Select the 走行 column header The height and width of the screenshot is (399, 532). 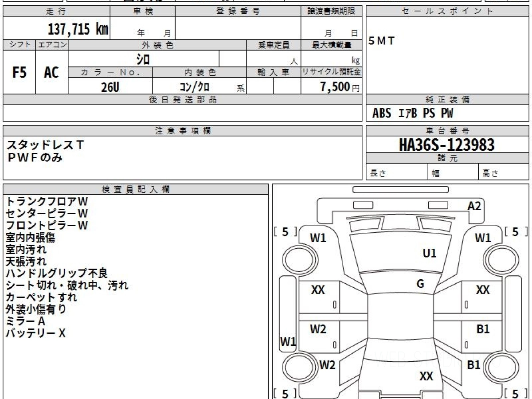point(56,12)
